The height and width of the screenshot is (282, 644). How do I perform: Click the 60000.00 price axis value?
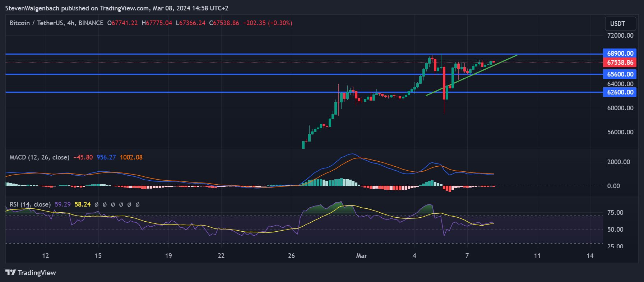point(620,108)
